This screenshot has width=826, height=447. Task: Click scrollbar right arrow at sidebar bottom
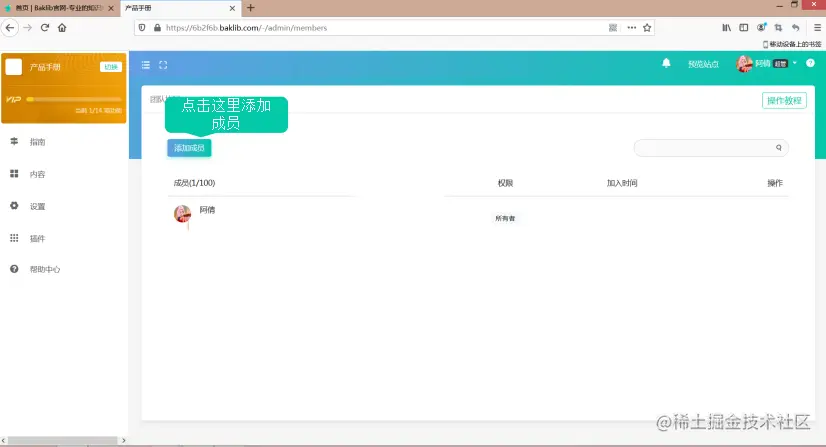click(124, 440)
